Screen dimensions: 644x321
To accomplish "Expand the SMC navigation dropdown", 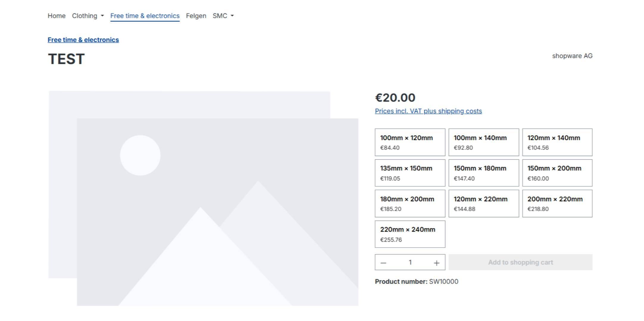I will pos(223,16).
